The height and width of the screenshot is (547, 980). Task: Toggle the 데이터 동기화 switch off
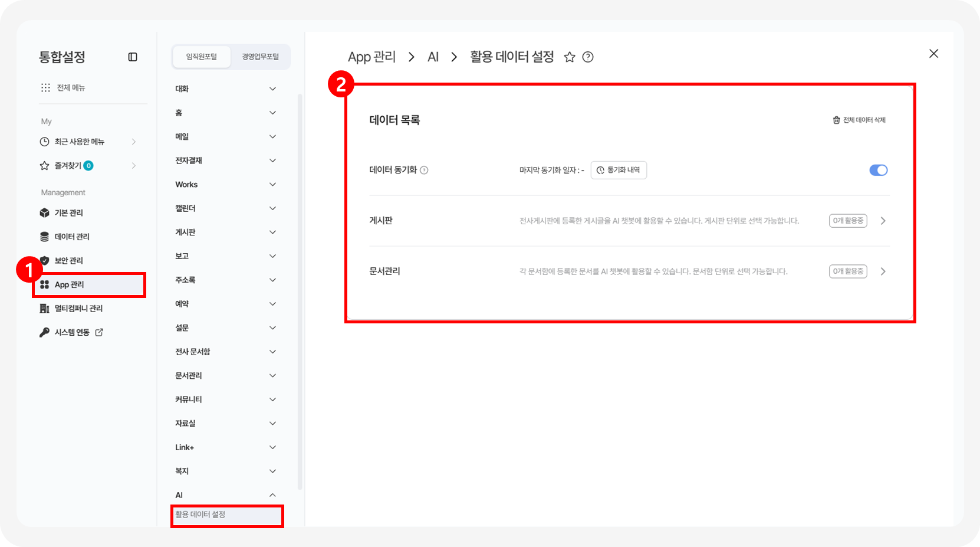coord(878,170)
